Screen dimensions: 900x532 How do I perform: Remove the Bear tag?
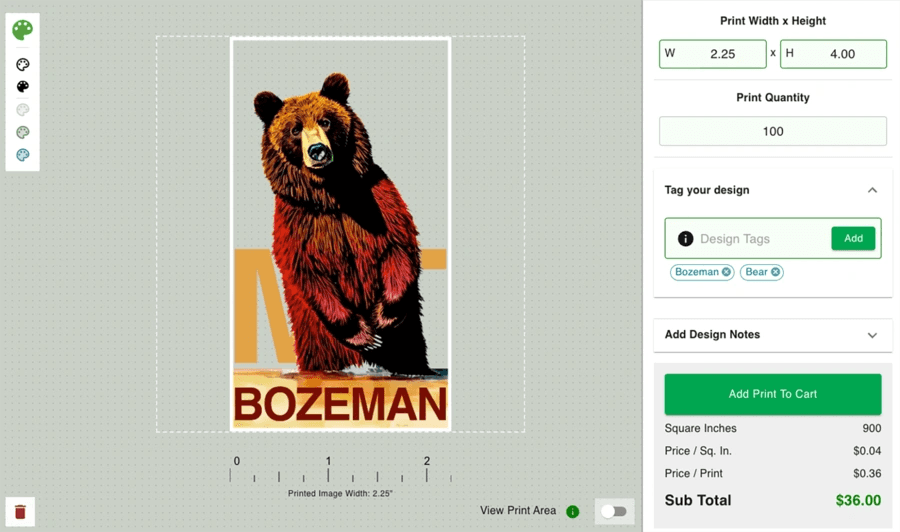point(775,272)
